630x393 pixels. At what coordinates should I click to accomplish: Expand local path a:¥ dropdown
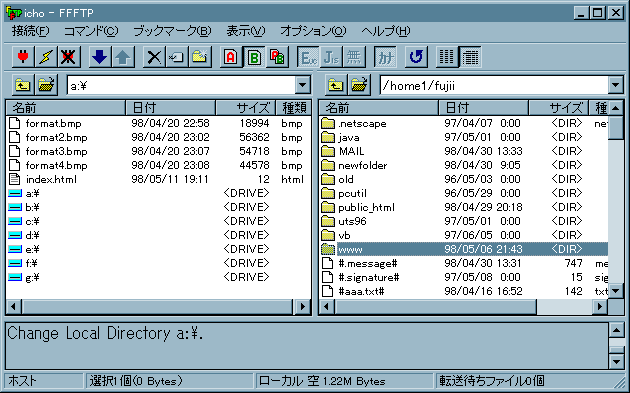303,85
